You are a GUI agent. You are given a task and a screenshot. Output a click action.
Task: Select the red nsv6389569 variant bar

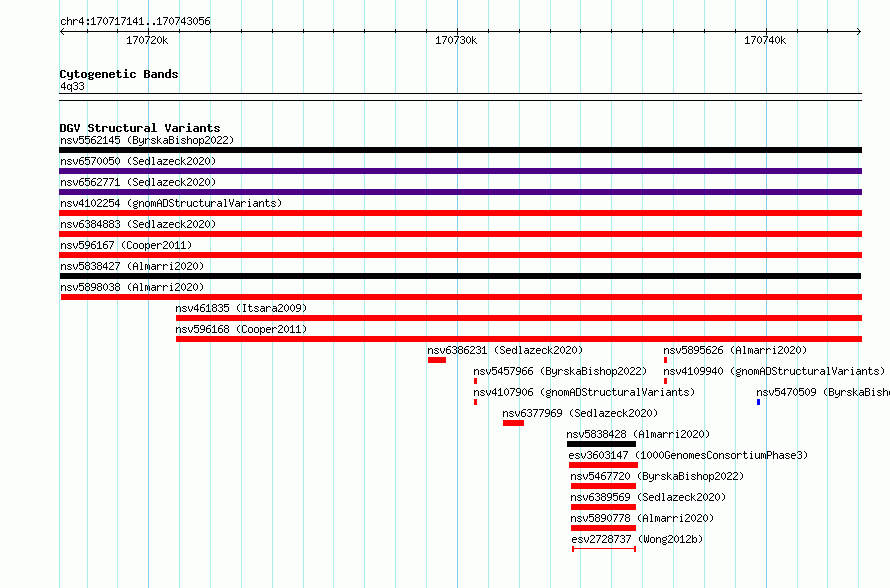coord(603,507)
